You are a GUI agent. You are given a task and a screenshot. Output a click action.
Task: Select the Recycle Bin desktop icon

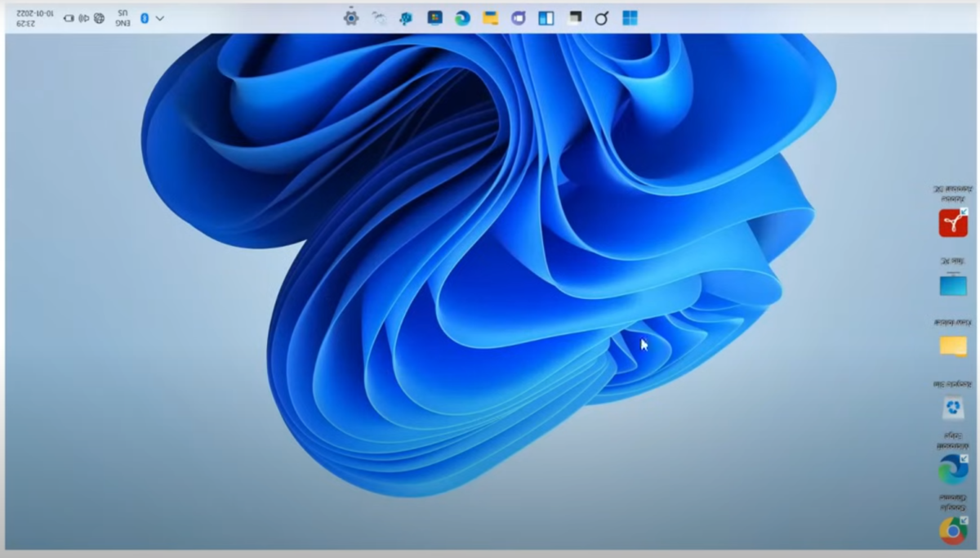click(953, 408)
